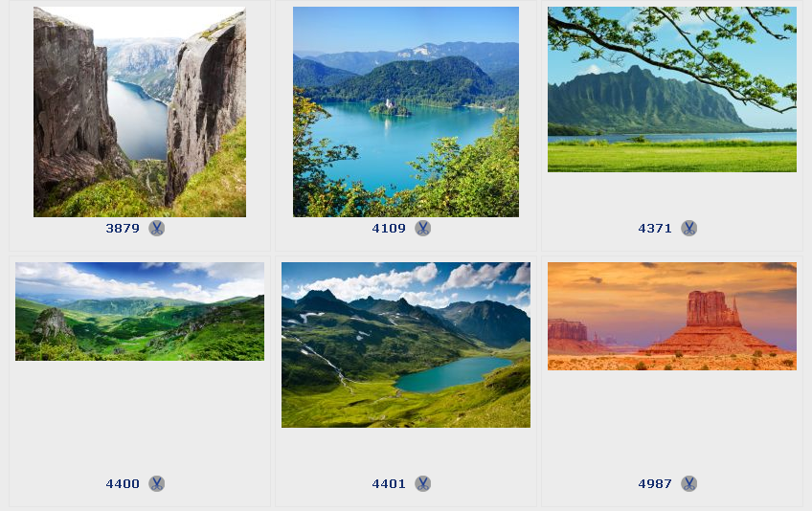Click the 4401 label link
Screen dimensions: 812x511
389,483
